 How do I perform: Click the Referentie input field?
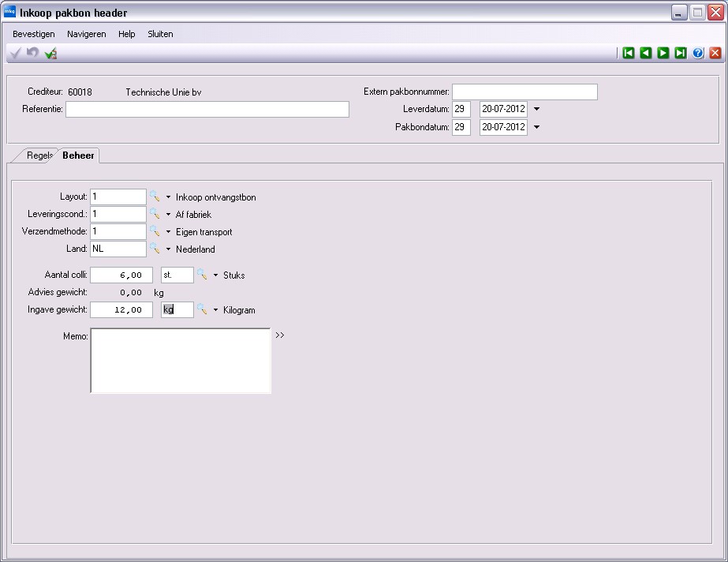click(x=207, y=110)
